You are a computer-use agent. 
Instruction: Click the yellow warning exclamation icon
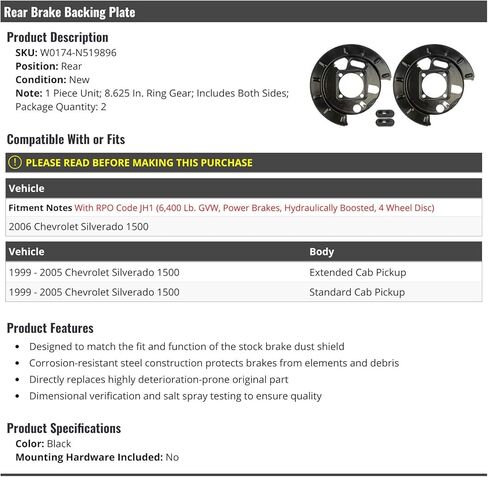(x=15, y=163)
